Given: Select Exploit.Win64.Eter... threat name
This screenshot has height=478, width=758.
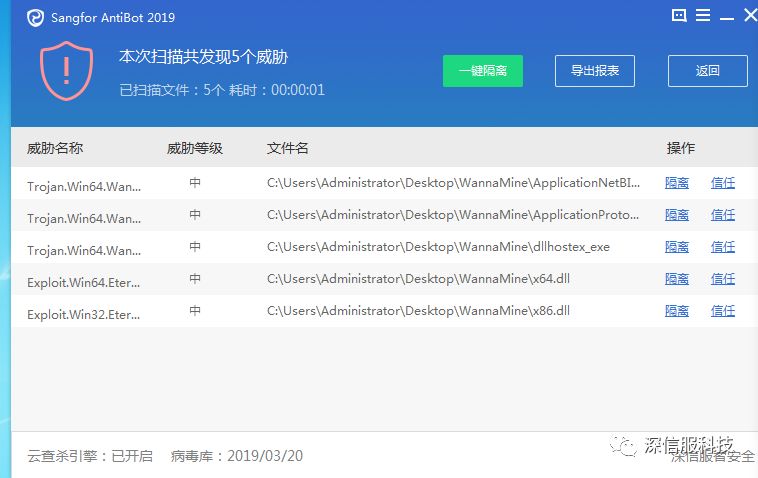Looking at the screenshot, I should pyautogui.click(x=84, y=282).
